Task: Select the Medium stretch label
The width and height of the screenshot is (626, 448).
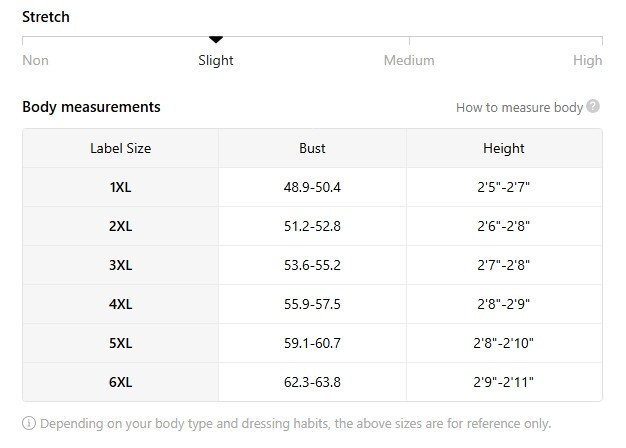Action: 409,60
